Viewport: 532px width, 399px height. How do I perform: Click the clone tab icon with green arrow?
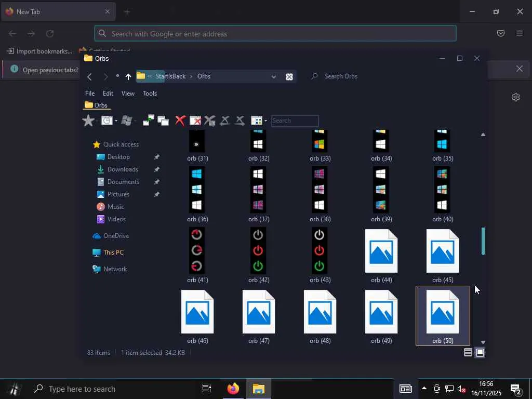(x=148, y=121)
